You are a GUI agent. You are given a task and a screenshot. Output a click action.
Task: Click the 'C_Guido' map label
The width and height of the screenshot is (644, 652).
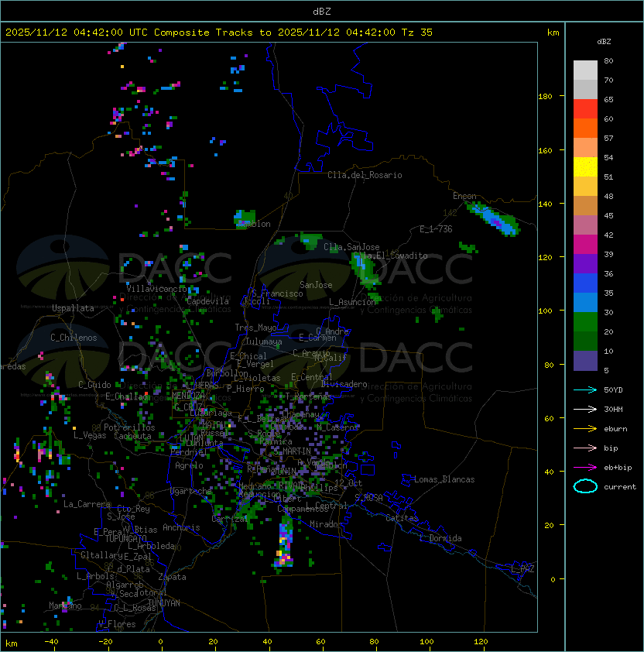point(94,385)
